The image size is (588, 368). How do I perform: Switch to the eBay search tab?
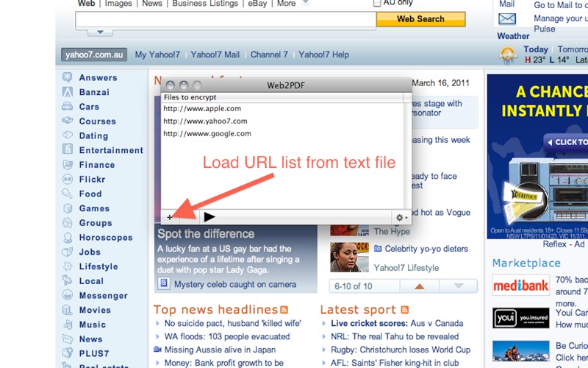[x=257, y=4]
